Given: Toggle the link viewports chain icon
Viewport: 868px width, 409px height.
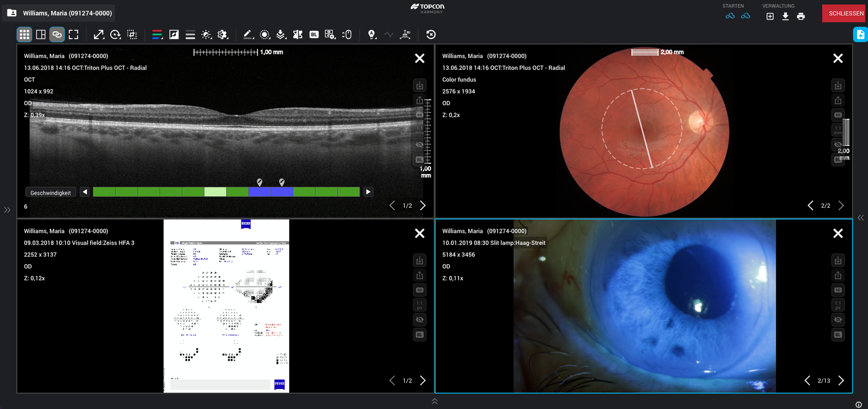Looking at the screenshot, I should pos(57,35).
